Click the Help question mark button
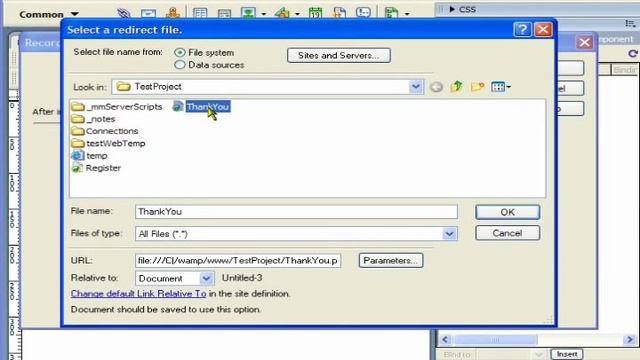This screenshot has height=360, width=640. tap(522, 29)
